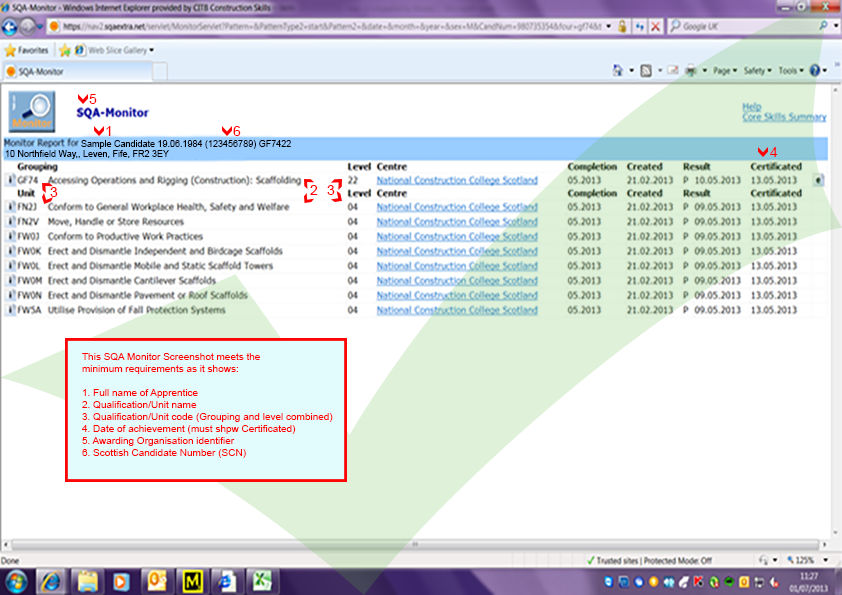Image resolution: width=842 pixels, height=595 pixels.
Task: Click the Print printer icon
Action: click(x=691, y=70)
